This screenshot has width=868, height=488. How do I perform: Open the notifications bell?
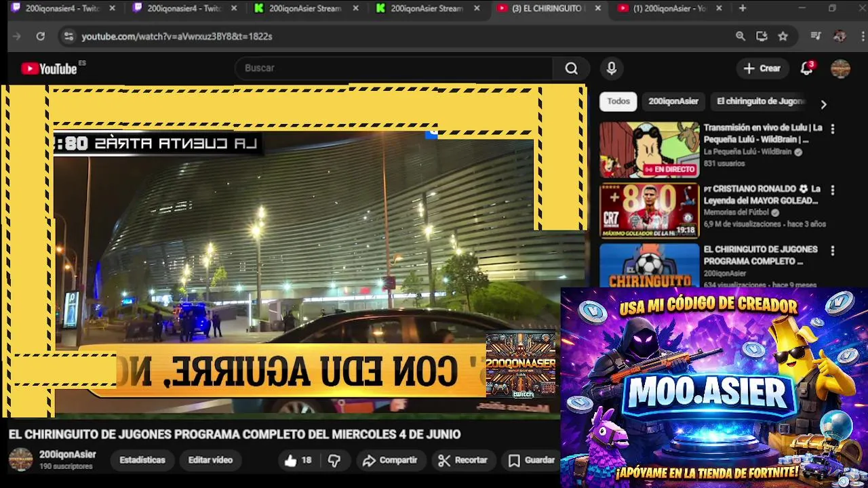click(x=807, y=68)
